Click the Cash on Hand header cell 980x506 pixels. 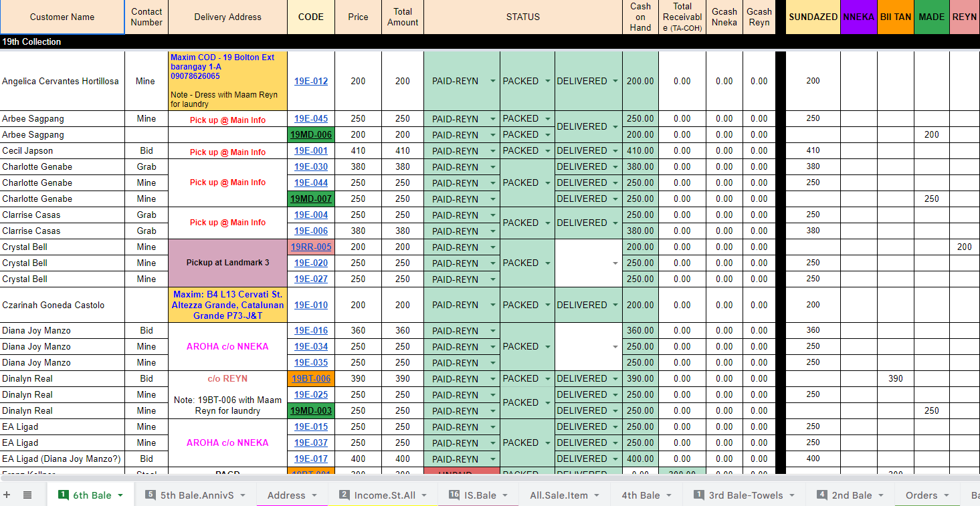coord(640,17)
